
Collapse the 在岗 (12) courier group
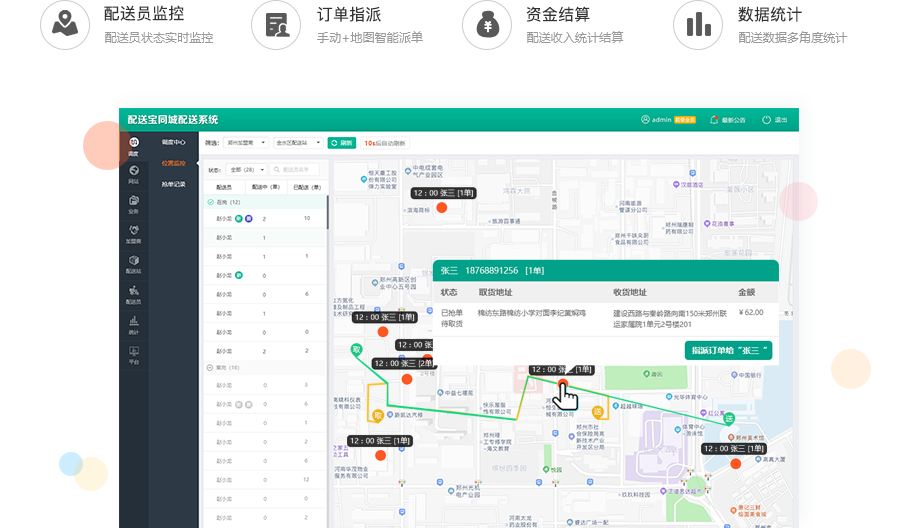pos(210,202)
